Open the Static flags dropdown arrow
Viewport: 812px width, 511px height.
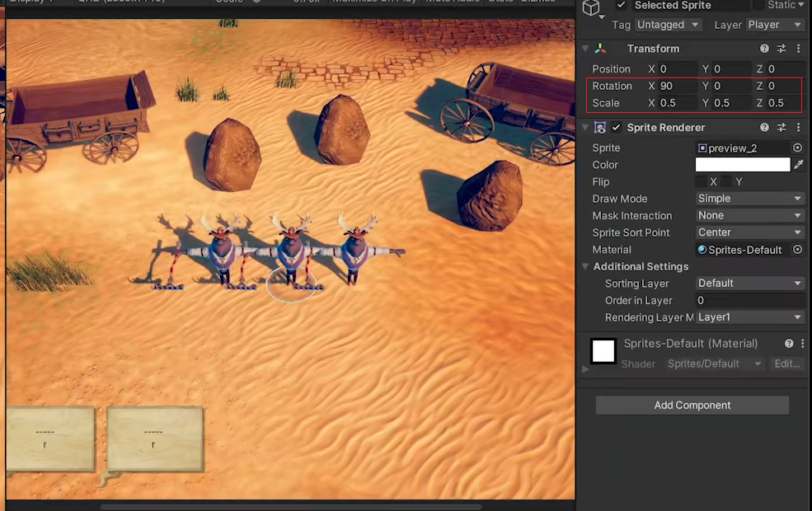[800, 5]
